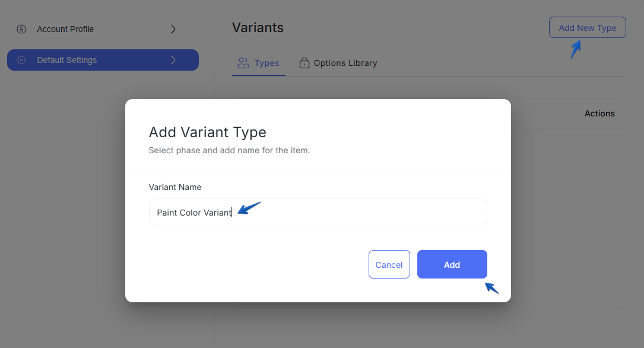Click the Types tab people icon
Image resolution: width=644 pixels, height=348 pixels.
pyautogui.click(x=243, y=63)
